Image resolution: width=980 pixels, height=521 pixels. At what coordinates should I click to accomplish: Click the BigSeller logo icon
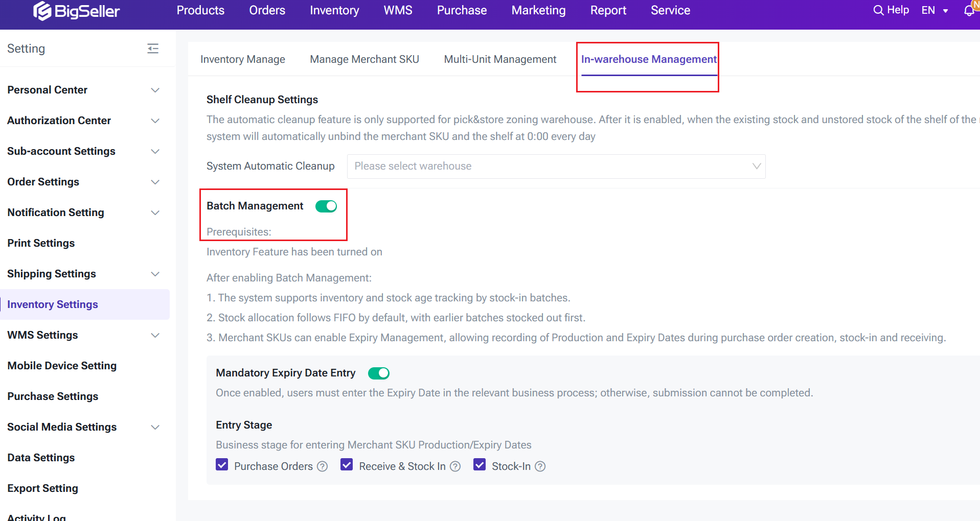(x=42, y=11)
